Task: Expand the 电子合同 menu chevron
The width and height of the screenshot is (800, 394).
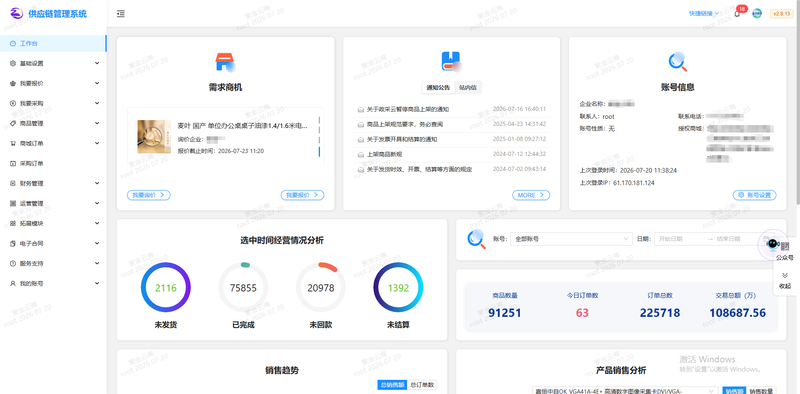Action: pyautogui.click(x=97, y=243)
